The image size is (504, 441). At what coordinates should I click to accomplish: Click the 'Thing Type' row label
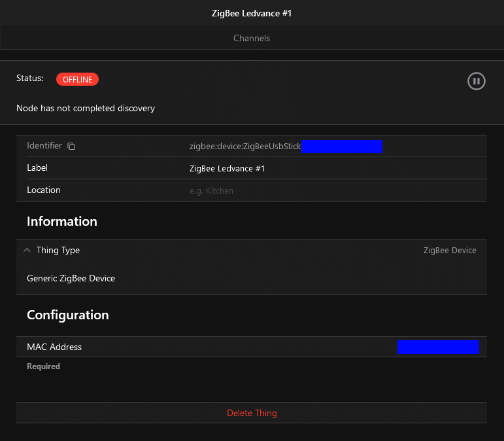coord(58,251)
